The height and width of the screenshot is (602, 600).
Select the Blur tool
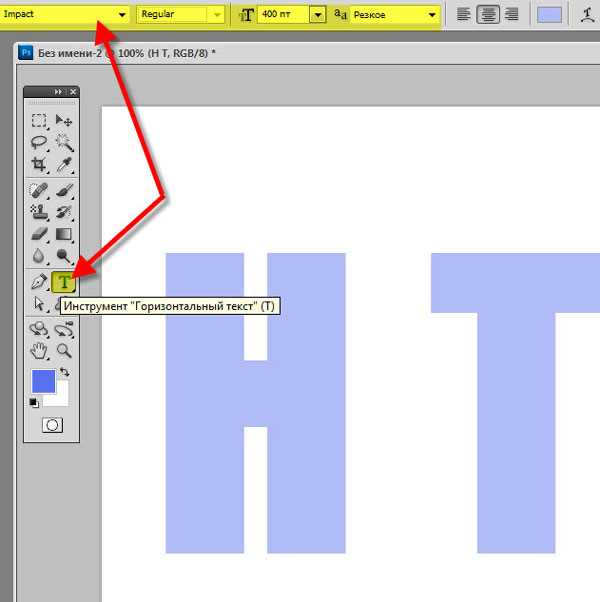39,256
